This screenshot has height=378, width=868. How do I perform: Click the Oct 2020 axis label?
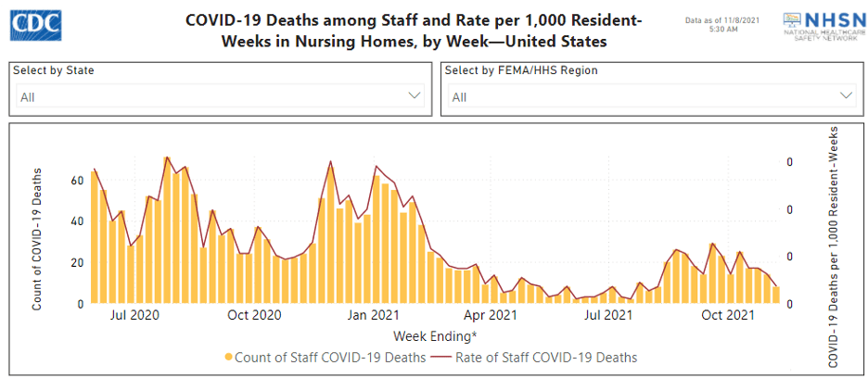255,317
